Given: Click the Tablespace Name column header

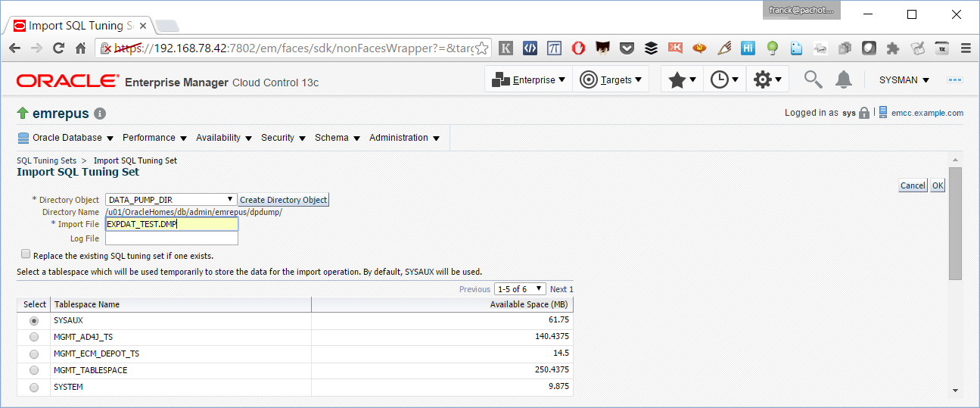Looking at the screenshot, I should tap(181, 304).
